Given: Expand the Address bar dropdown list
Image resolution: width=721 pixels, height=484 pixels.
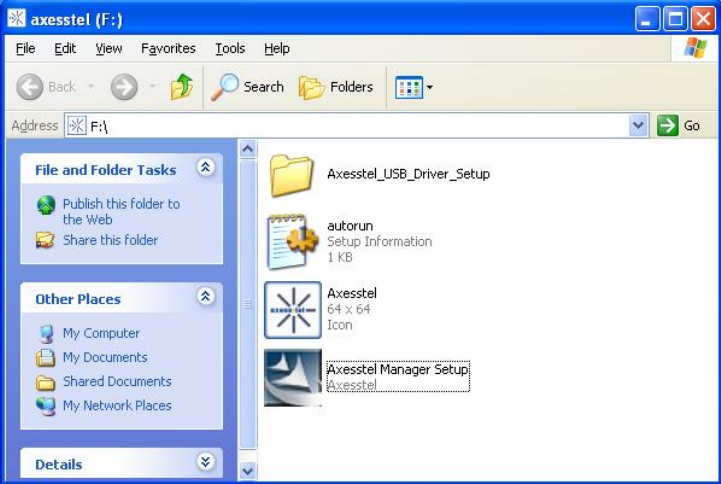Looking at the screenshot, I should coord(638,125).
